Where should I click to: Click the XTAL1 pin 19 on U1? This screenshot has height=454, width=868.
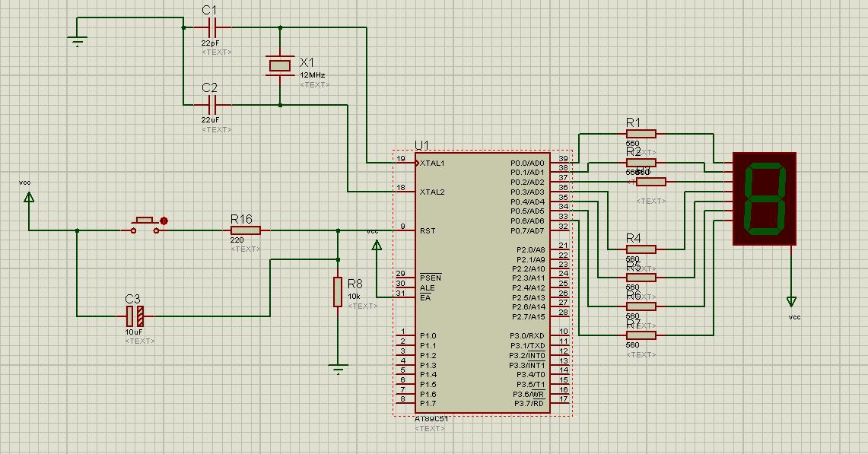[x=403, y=163]
